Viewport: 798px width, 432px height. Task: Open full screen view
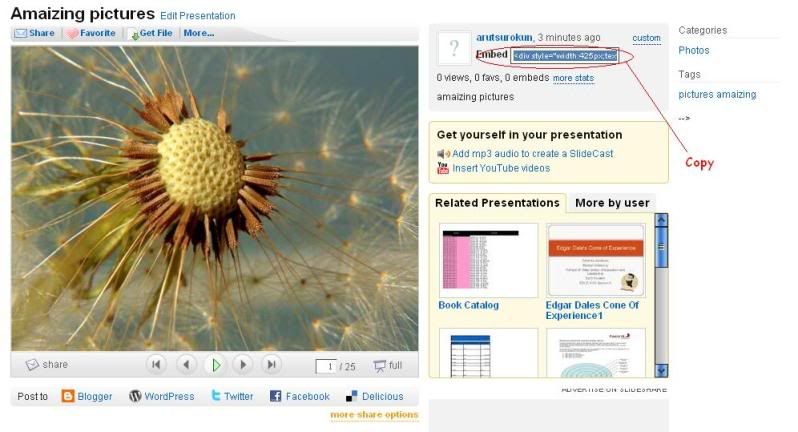[x=388, y=366]
